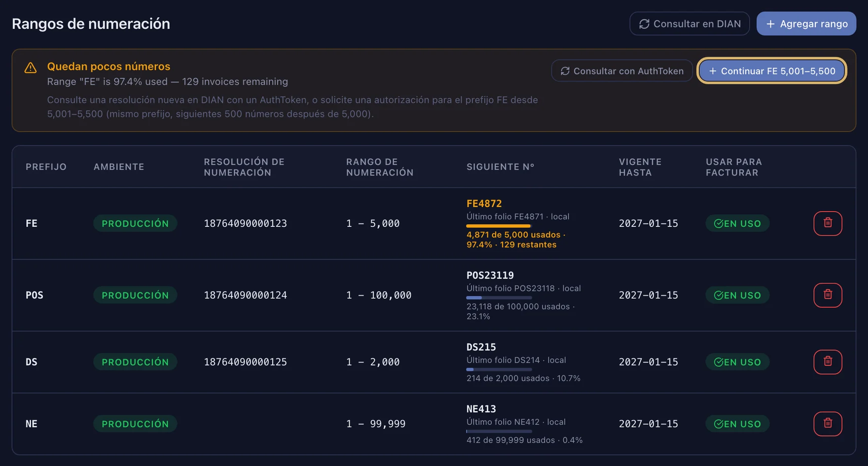Delete the NE numbering range
Viewport: 868px width, 466px height.
pyautogui.click(x=828, y=424)
